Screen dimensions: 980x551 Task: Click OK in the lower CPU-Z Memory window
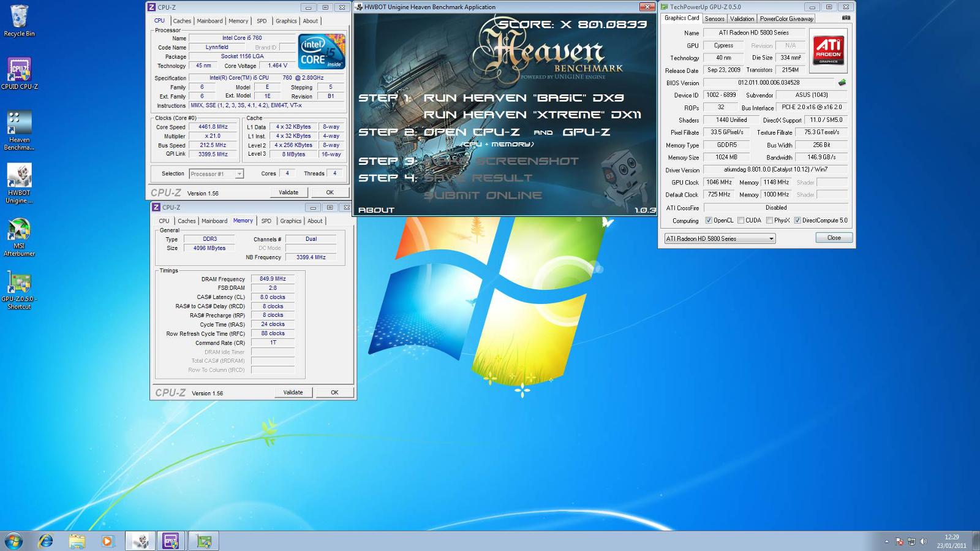[334, 392]
